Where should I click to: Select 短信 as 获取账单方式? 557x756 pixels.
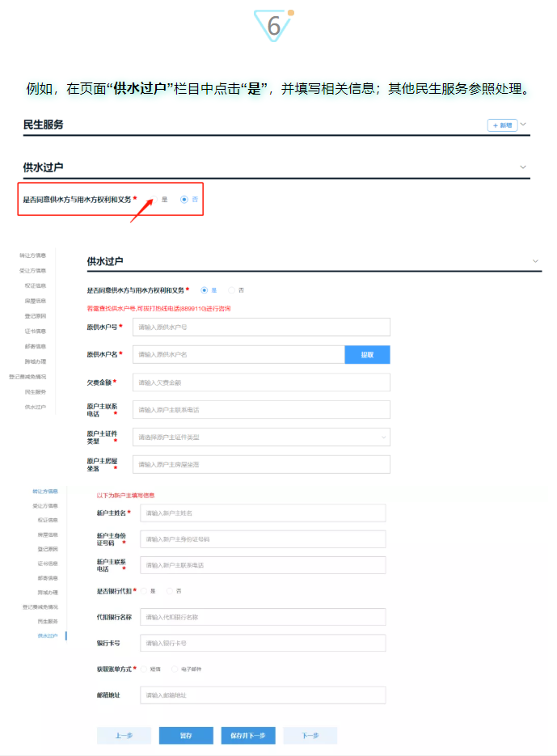pos(144,669)
